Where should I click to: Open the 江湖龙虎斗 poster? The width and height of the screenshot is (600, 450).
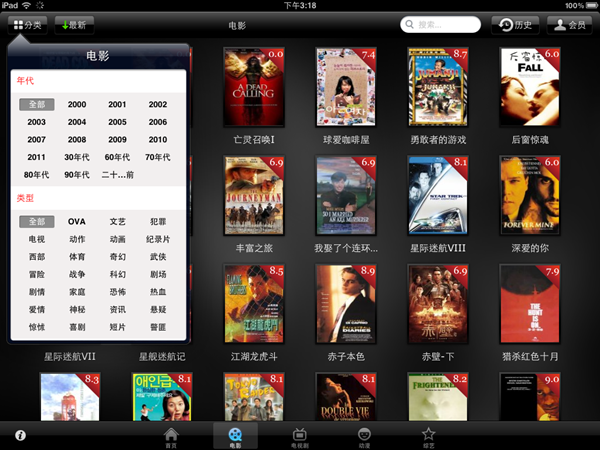[x=254, y=304]
